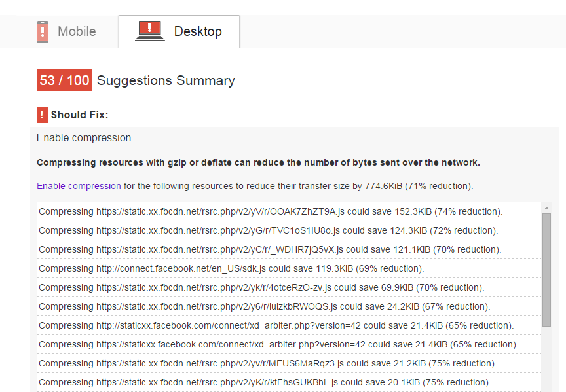Image resolution: width=566 pixels, height=392 pixels.
Task: Click the 53 / 100 score badge
Action: 64,80
